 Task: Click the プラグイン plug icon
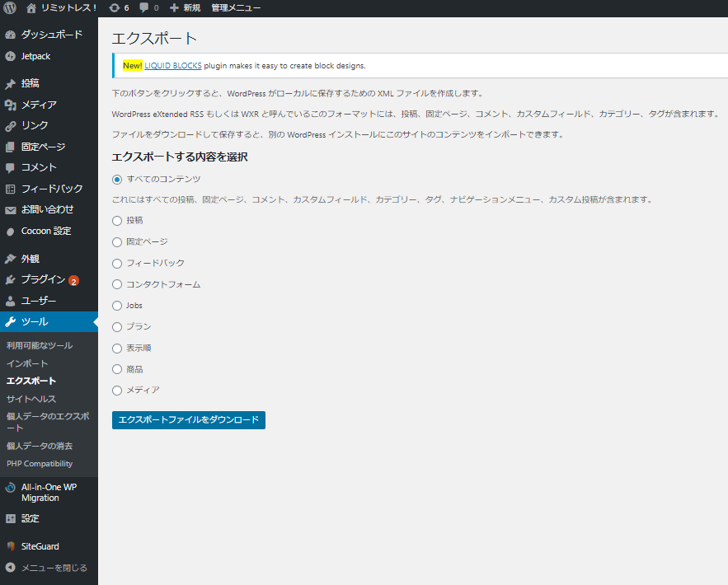tap(10, 280)
